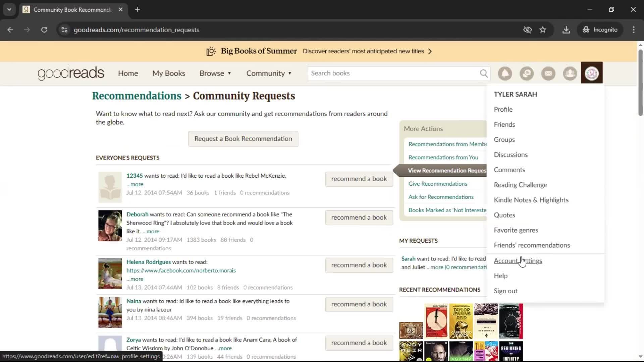Screen dimensions: 644x362
Task: Open Account settings from menu
Action: click(518, 260)
